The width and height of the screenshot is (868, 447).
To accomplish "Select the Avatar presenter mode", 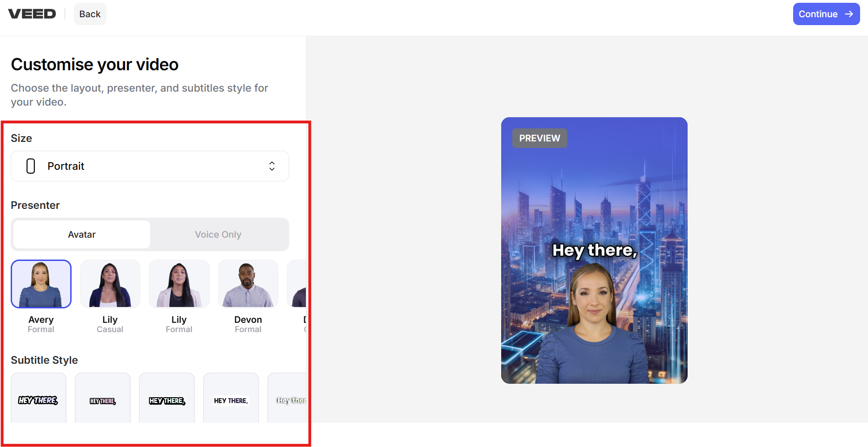I will (x=81, y=234).
